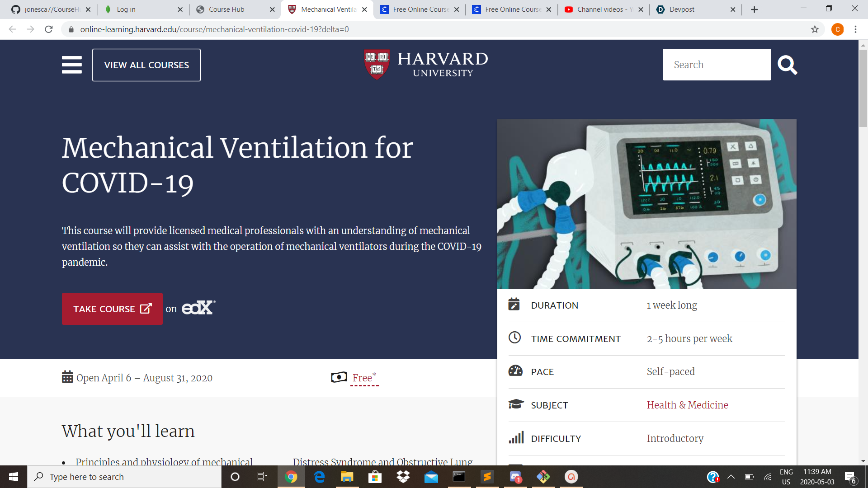Click the Harvard University shield logo
Screen dimensions: 868x488
(x=377, y=64)
